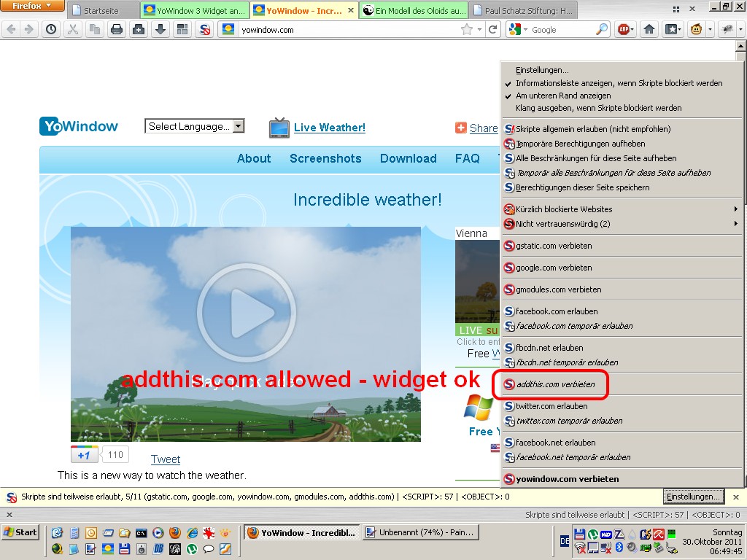Select 'Alle Beschränkungen für diese Seite aufheben'

[622, 158]
